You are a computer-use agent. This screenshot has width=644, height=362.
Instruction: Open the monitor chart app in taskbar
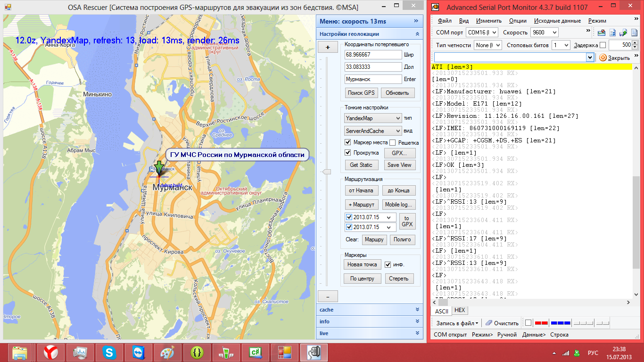tap(80, 353)
